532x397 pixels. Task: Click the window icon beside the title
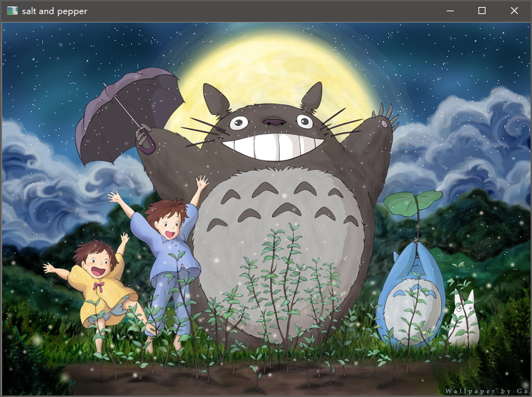coord(12,11)
